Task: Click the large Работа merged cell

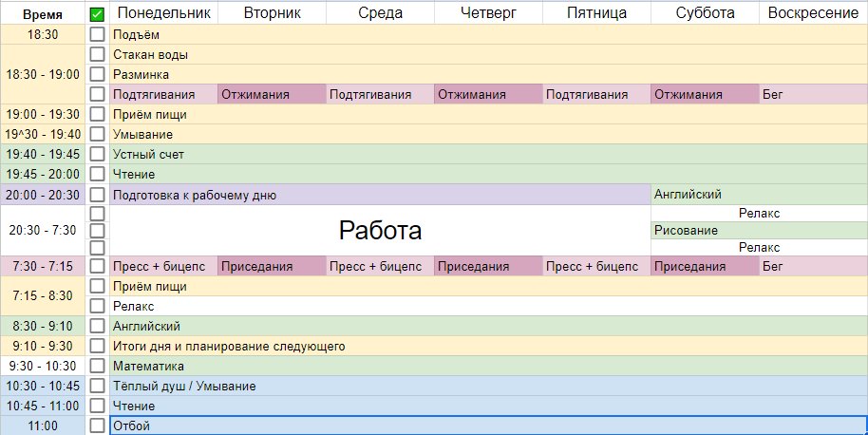Action: pos(380,230)
